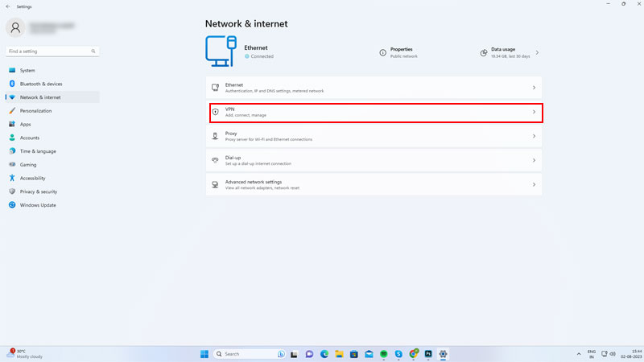Open System settings category

(52, 70)
